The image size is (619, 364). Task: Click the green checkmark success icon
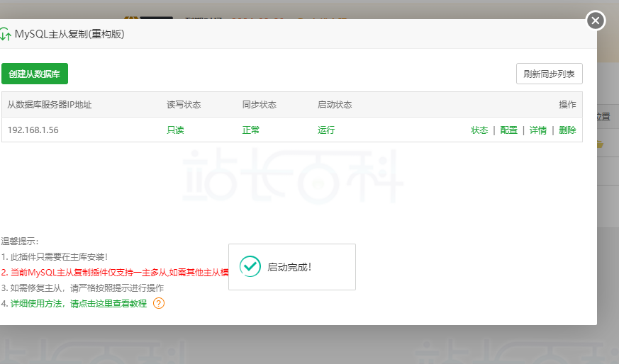point(250,266)
